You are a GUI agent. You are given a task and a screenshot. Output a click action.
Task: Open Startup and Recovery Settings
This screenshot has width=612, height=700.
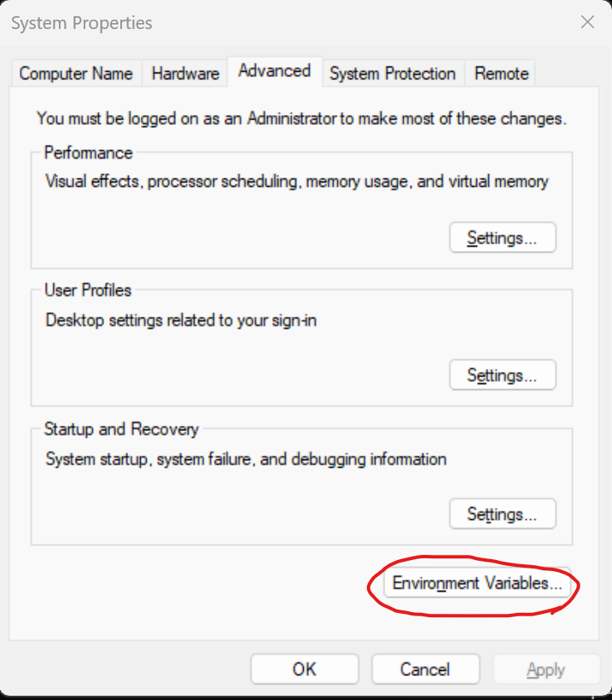tap(502, 514)
